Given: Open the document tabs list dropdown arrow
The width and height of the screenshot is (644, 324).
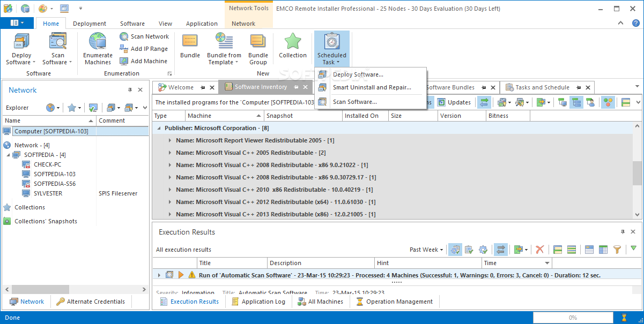Looking at the screenshot, I should tap(638, 86).
